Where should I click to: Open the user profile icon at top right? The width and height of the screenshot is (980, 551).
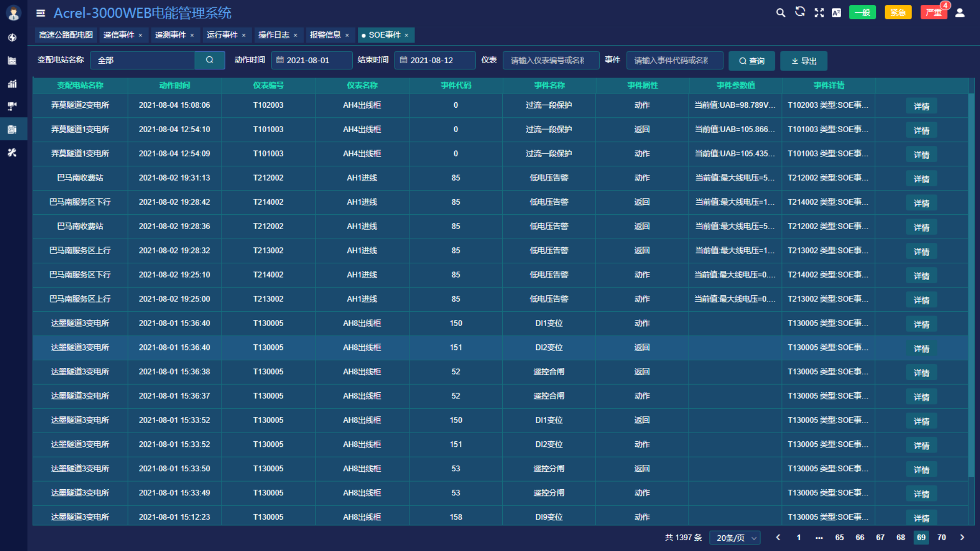click(960, 13)
